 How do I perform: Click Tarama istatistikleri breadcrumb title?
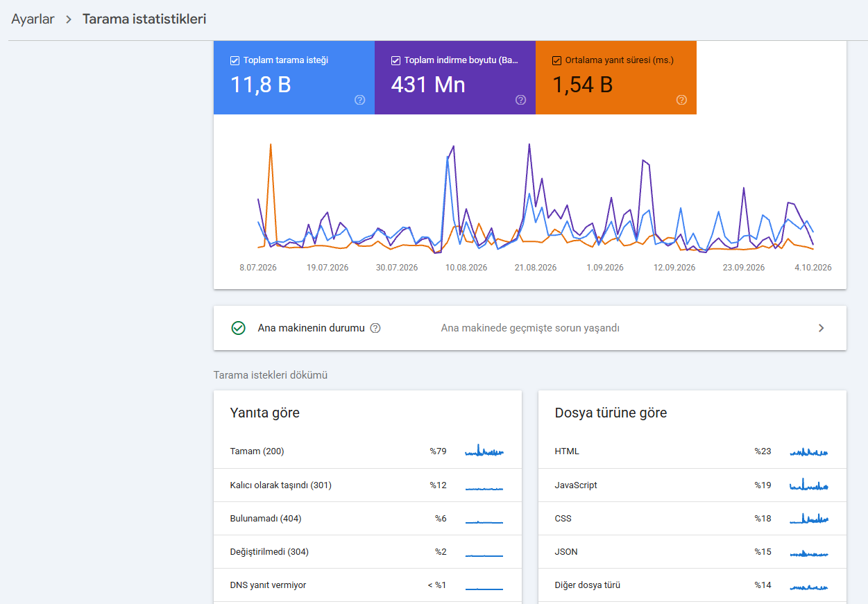tap(144, 19)
